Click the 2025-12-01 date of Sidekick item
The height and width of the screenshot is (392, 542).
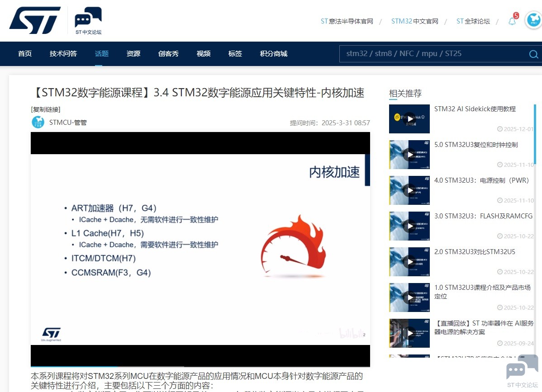[515, 129]
